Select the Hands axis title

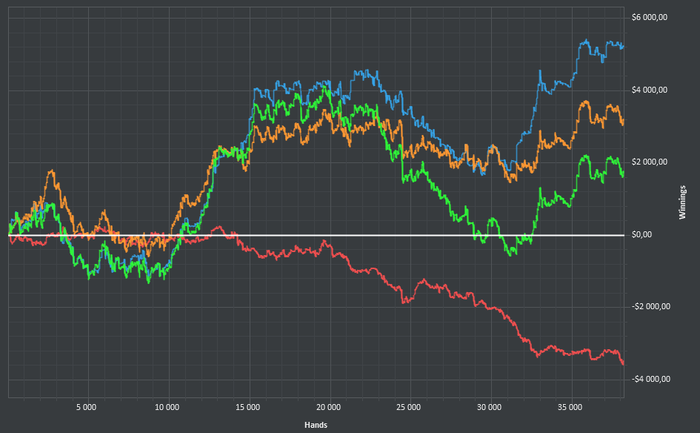pyautogui.click(x=316, y=425)
